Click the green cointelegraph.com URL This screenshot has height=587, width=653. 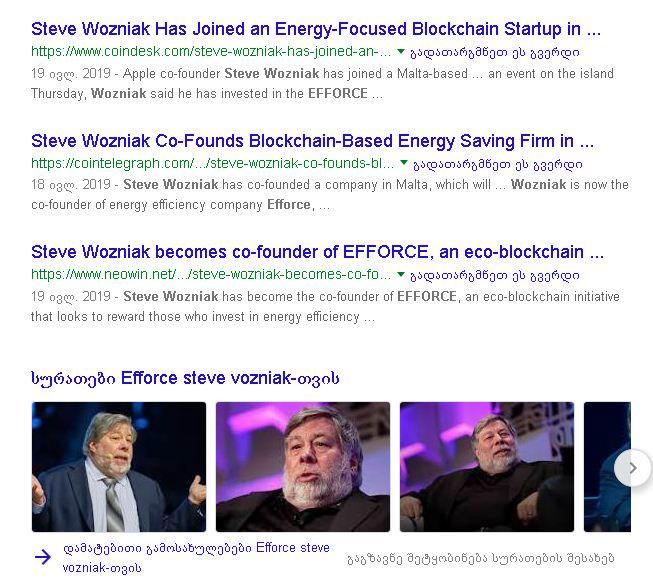tap(212, 163)
